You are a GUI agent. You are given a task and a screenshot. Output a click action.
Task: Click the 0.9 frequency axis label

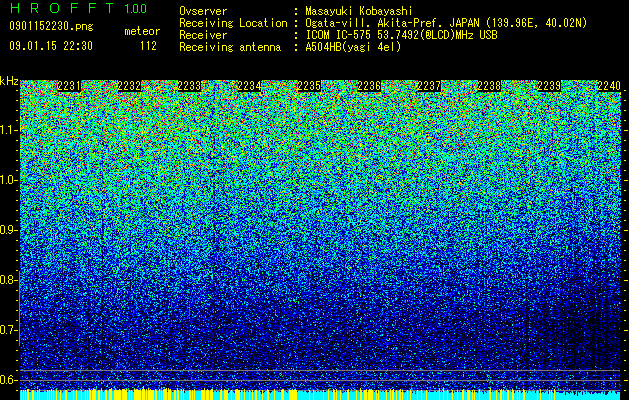9,230
